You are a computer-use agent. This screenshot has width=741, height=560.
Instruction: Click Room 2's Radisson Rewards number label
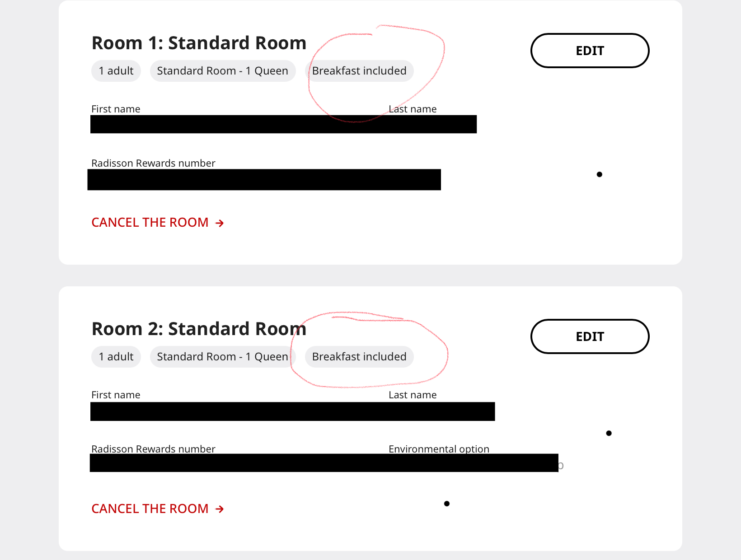pyautogui.click(x=153, y=449)
